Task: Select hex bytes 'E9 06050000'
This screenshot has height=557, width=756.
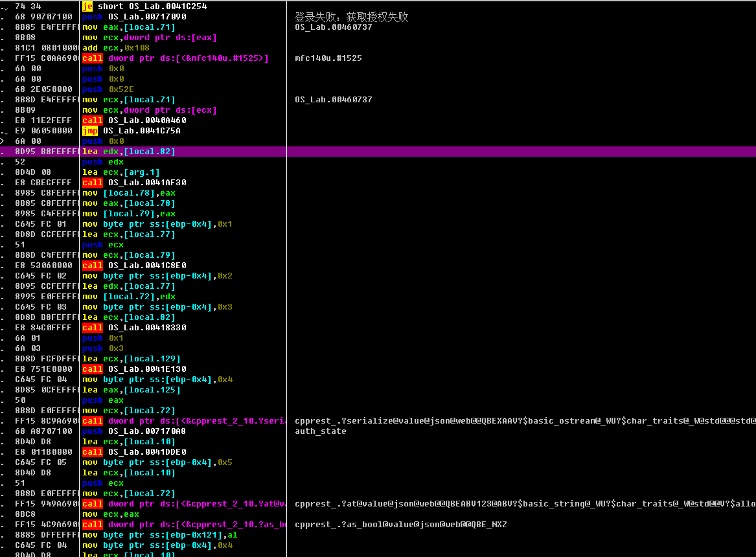Action: click(43, 131)
